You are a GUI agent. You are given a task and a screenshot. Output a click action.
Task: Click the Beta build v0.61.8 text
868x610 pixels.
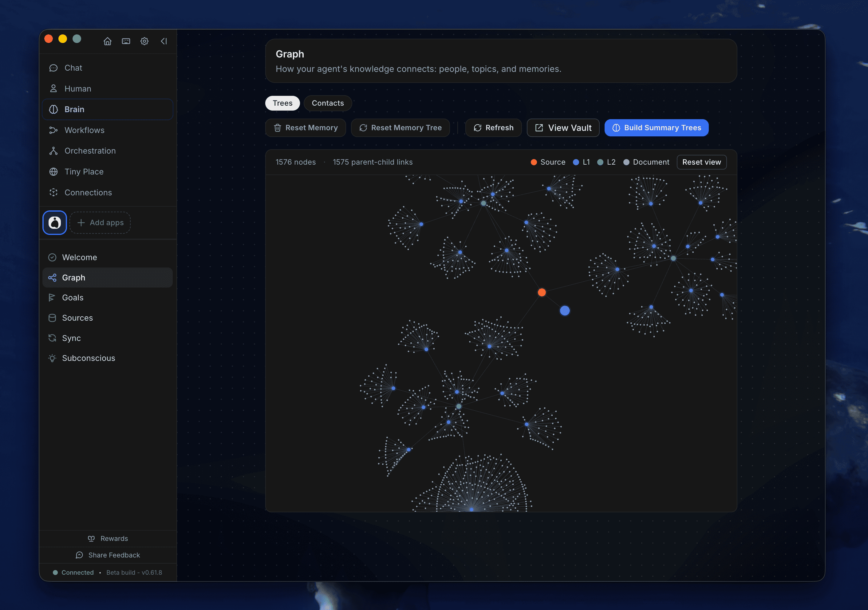(134, 573)
